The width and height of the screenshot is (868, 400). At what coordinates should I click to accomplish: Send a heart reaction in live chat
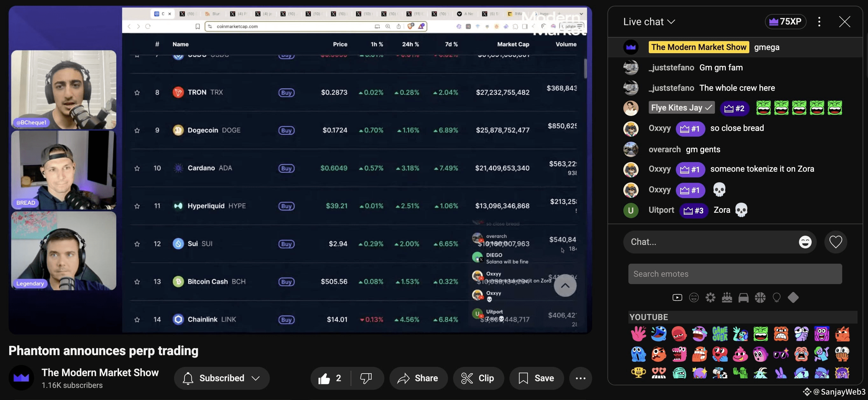(836, 242)
